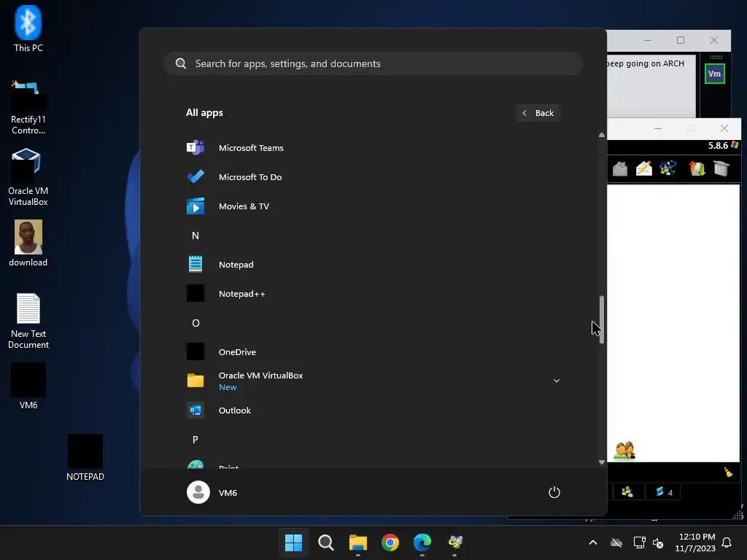Open the VM6 user account menu
The height and width of the screenshot is (560, 747).
[x=212, y=492]
